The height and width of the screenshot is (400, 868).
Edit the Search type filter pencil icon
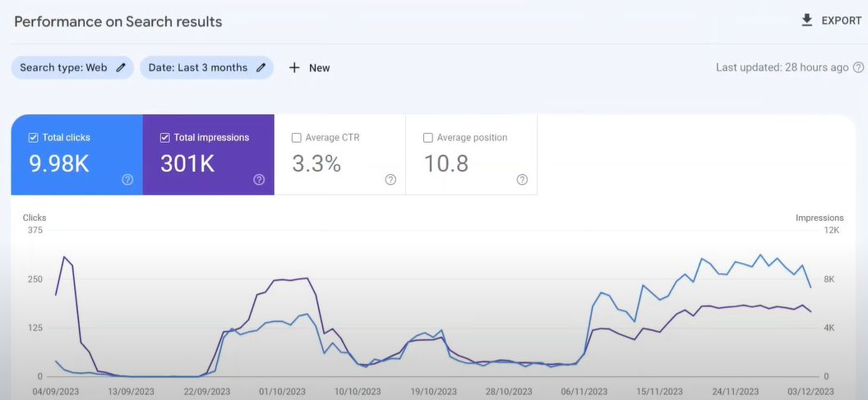121,67
